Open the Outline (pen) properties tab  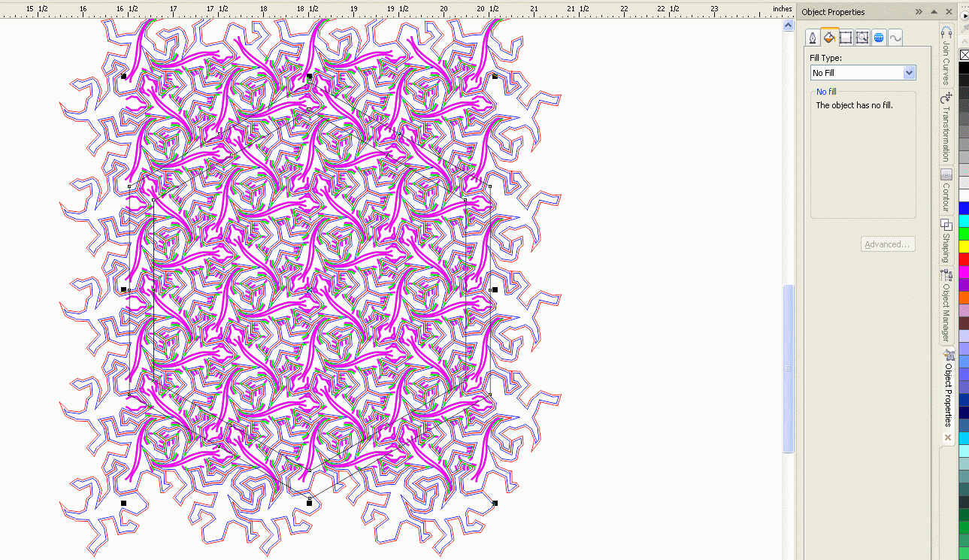813,38
